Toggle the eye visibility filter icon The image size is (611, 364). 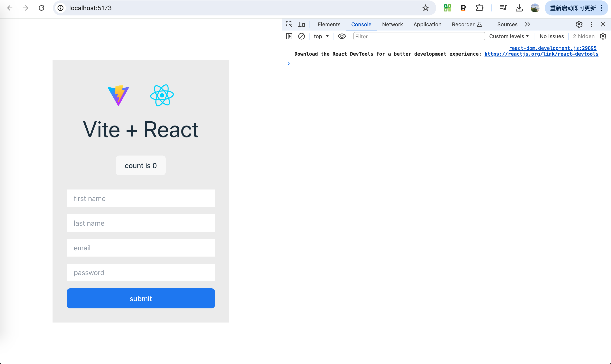click(x=342, y=36)
